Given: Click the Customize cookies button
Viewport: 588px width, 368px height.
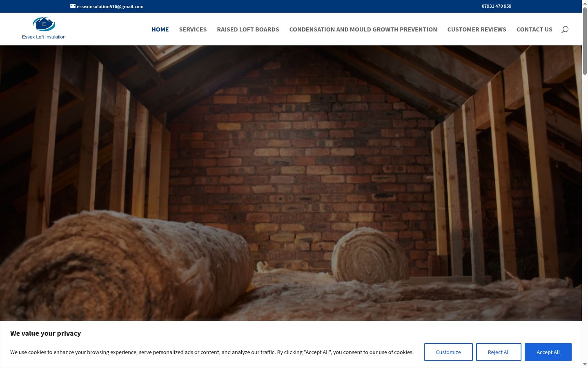Looking at the screenshot, I should [x=448, y=352].
